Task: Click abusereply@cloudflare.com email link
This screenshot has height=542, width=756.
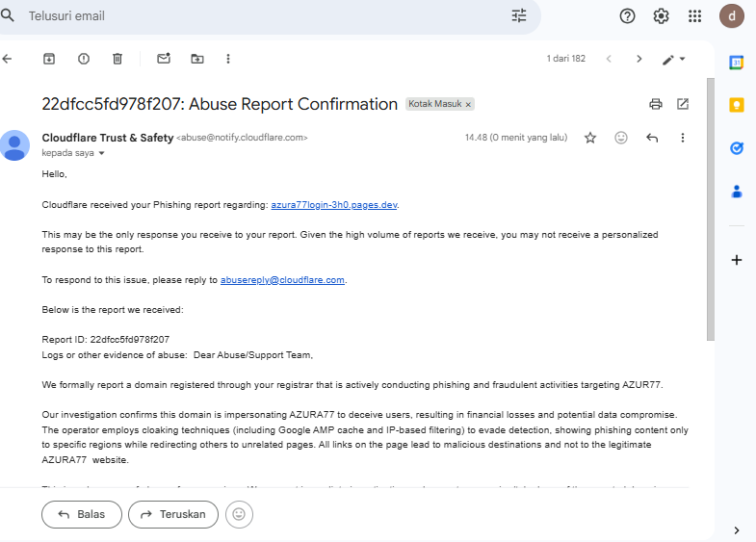Action: 282,280
